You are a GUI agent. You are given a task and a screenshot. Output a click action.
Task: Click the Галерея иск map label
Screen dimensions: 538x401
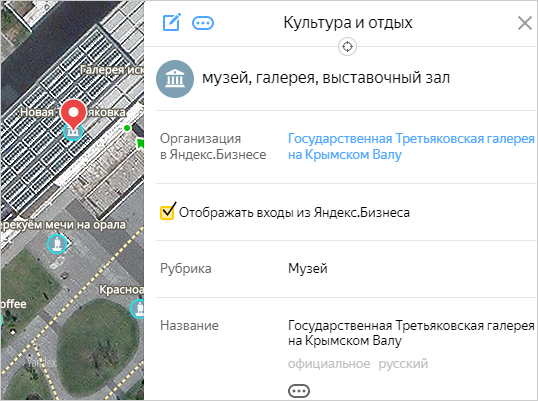112,70
